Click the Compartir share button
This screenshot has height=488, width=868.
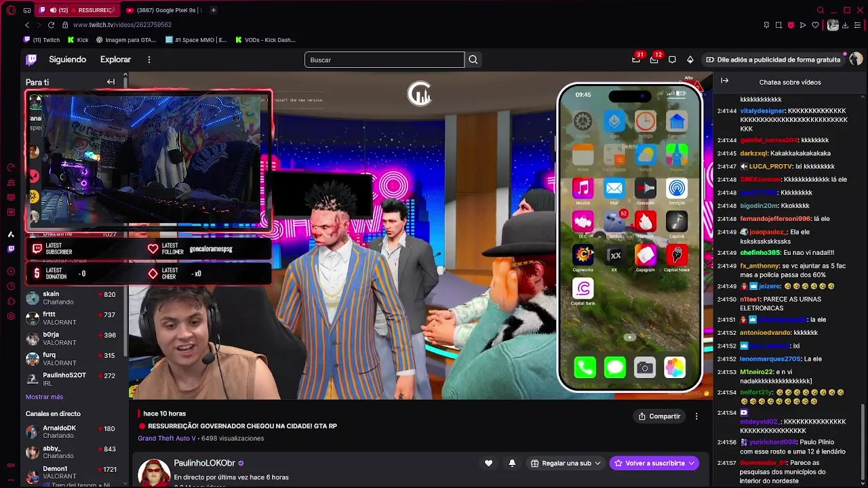pos(659,416)
